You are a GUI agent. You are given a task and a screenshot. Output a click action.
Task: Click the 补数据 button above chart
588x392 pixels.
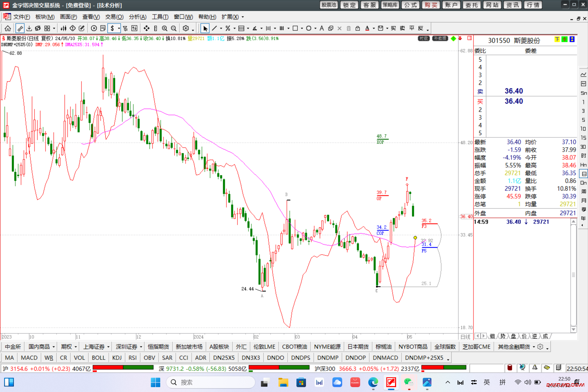click(x=440, y=38)
